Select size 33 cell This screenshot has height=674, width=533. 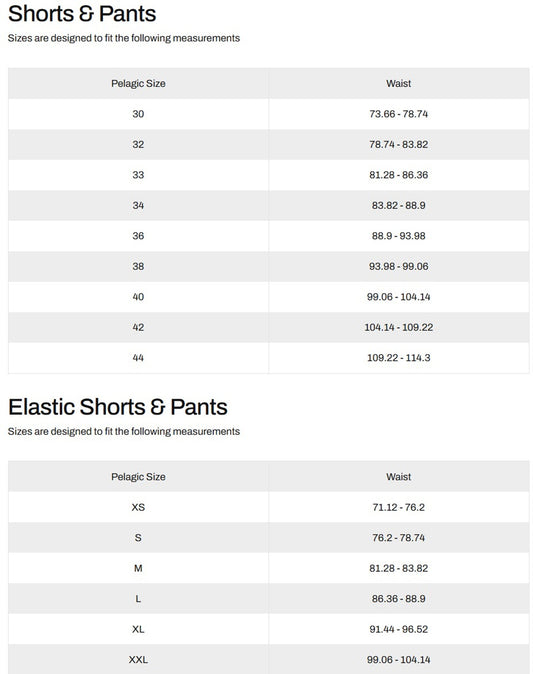coord(138,175)
